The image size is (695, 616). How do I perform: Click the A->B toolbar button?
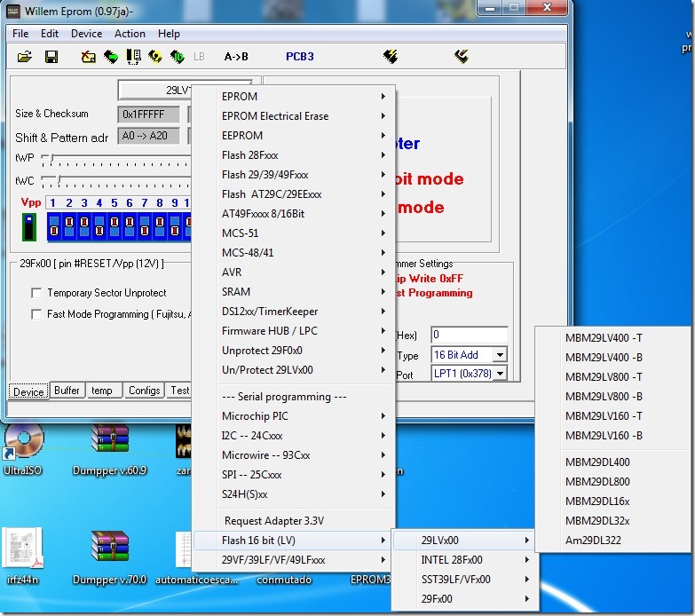[x=236, y=57]
